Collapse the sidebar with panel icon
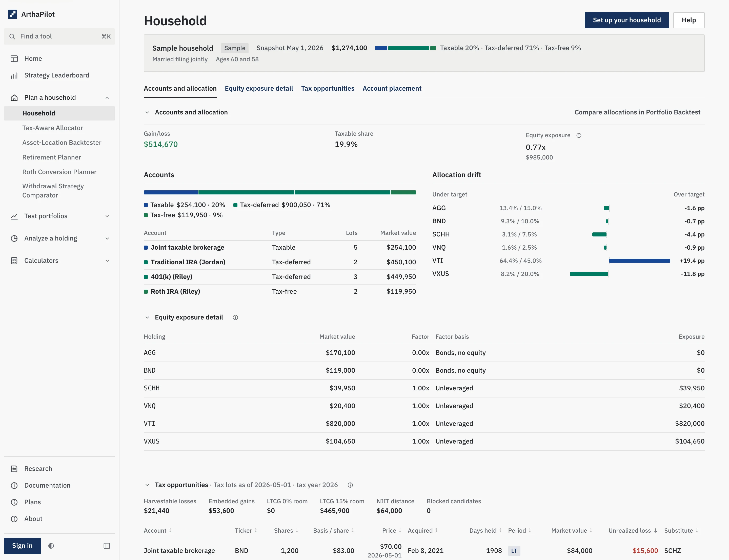 point(107,546)
